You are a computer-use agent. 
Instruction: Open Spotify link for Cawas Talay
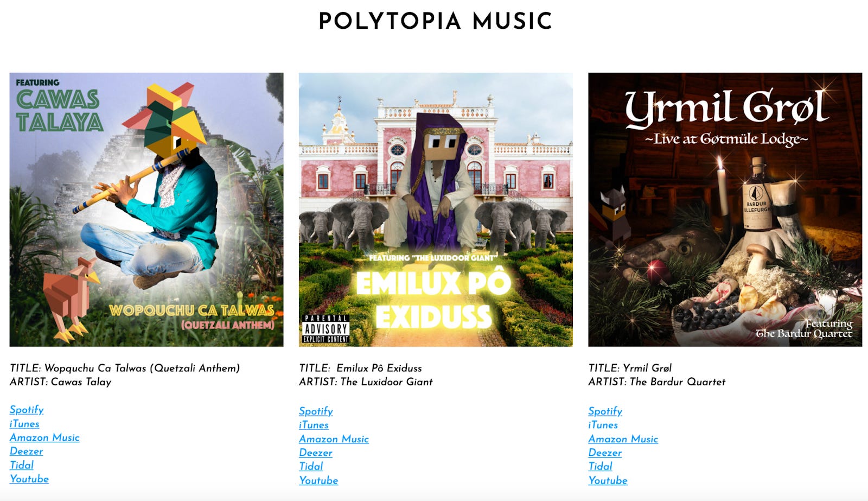click(27, 410)
